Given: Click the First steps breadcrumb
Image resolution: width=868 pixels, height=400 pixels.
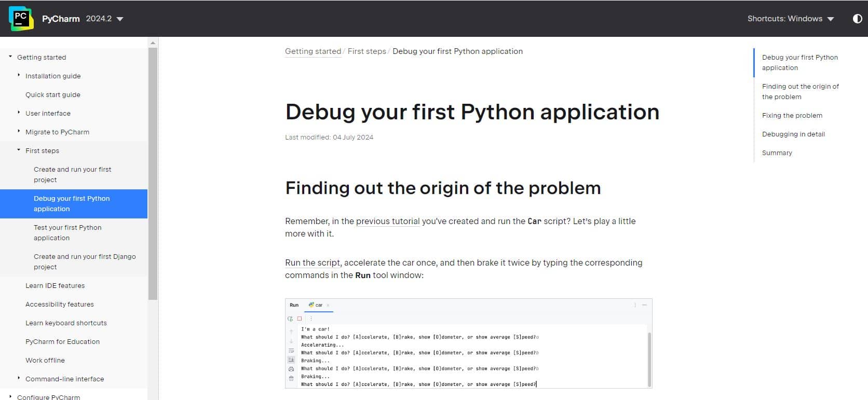Looking at the screenshot, I should (x=367, y=51).
